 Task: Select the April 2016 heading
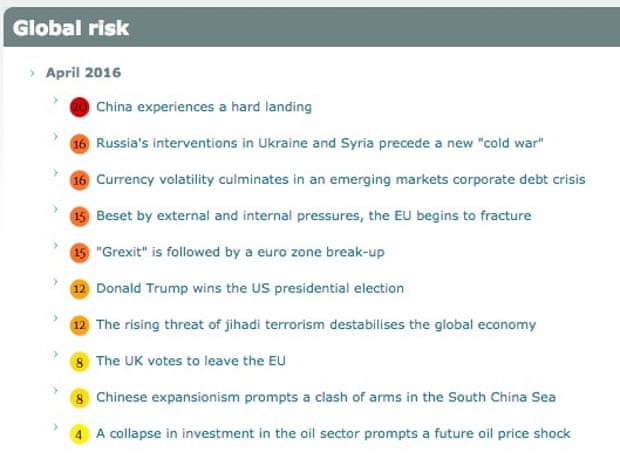[83, 73]
